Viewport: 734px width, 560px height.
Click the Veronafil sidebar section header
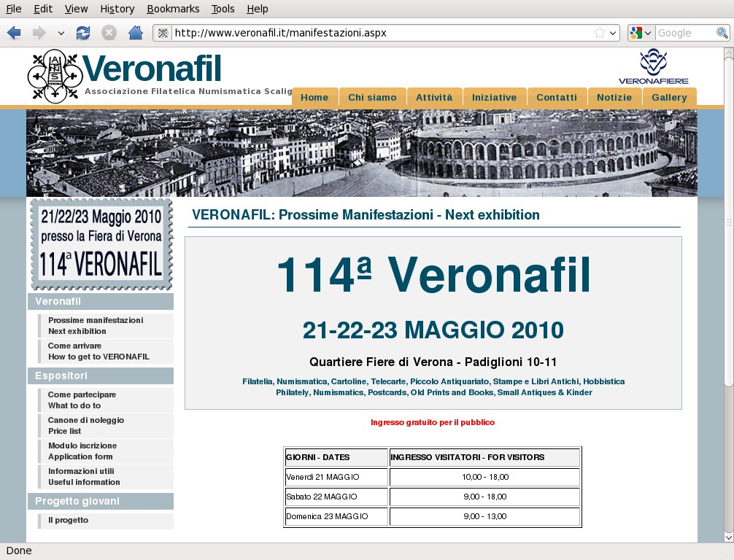point(101,301)
